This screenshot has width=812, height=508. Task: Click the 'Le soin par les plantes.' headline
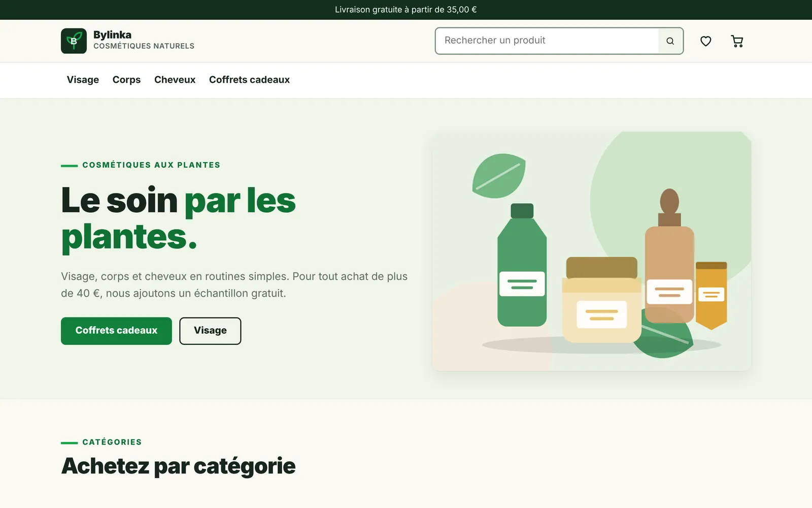pyautogui.click(x=178, y=218)
